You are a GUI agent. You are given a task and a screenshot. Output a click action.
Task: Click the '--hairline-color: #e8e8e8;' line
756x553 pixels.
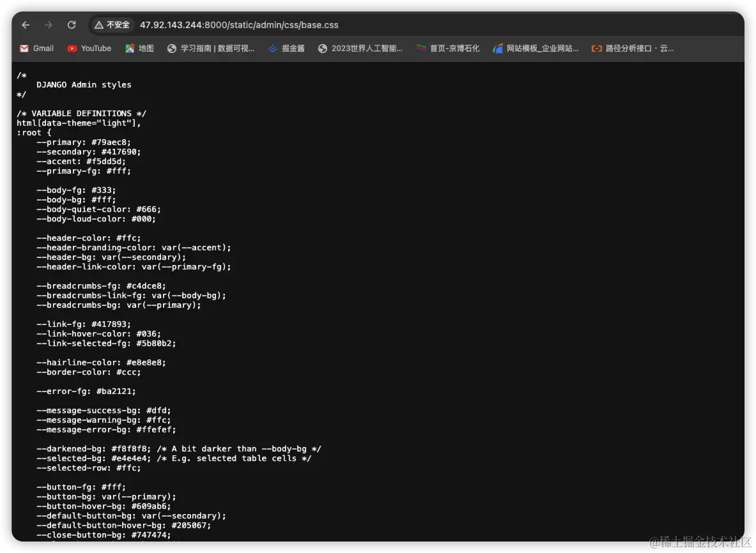click(101, 363)
